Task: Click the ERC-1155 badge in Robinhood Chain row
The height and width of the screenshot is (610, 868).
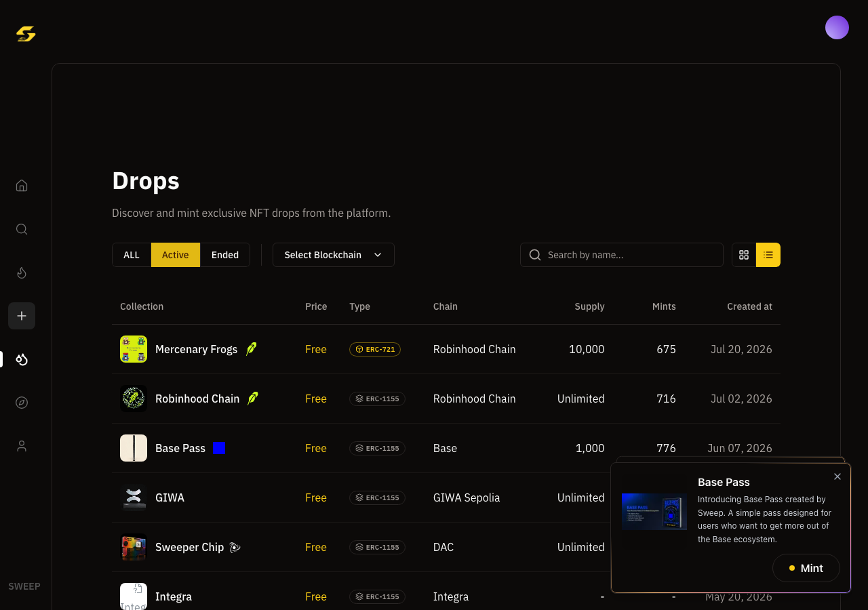Action: point(377,399)
